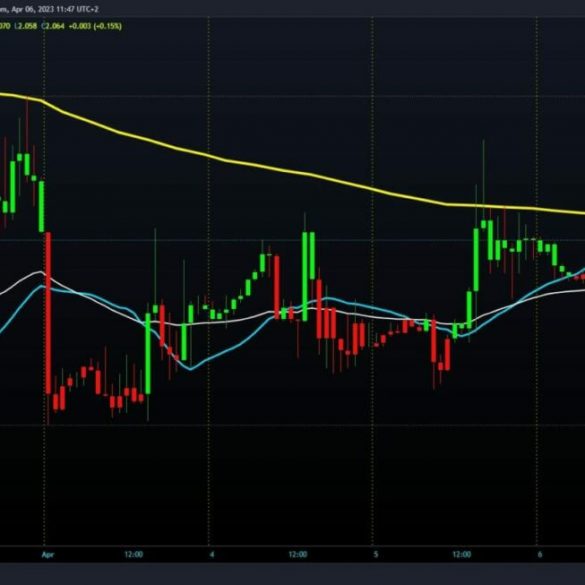Click the 12:00 label between 4 and 5
The height and width of the screenshot is (585, 585).
[x=298, y=554]
